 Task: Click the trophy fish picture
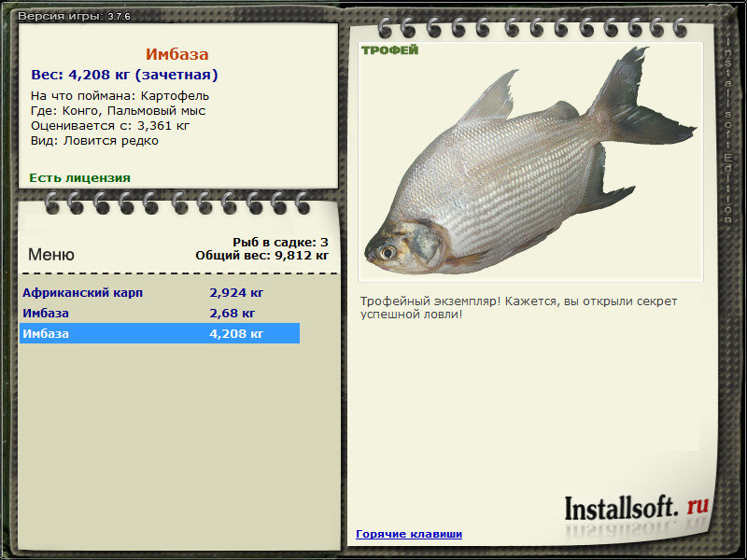coord(530,161)
